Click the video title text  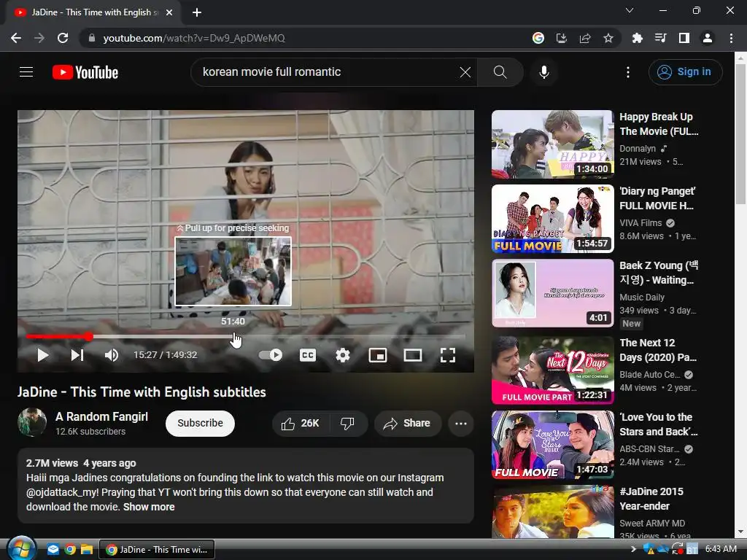tap(142, 392)
